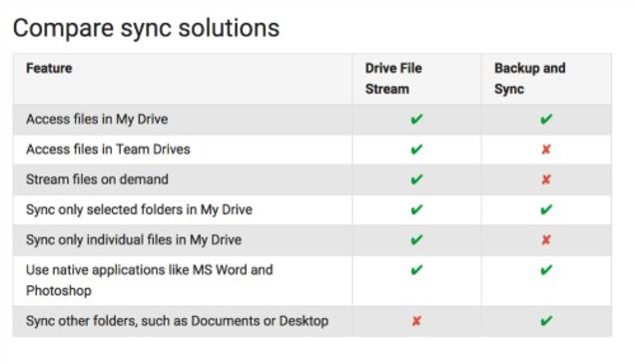Viewport: 635px width, 364px height.
Task: Click the Drive File Stream checkmark for Use native applications
Action: (416, 270)
